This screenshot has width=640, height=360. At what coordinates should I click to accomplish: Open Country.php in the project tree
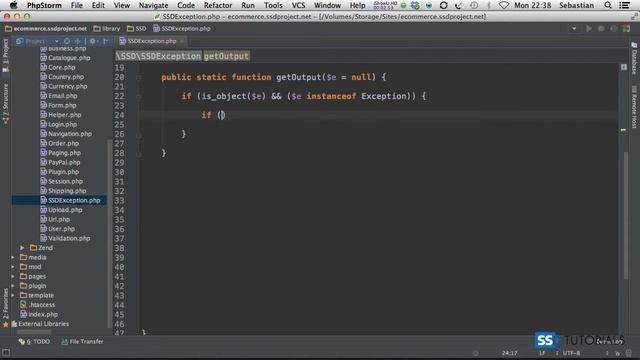[x=66, y=77]
